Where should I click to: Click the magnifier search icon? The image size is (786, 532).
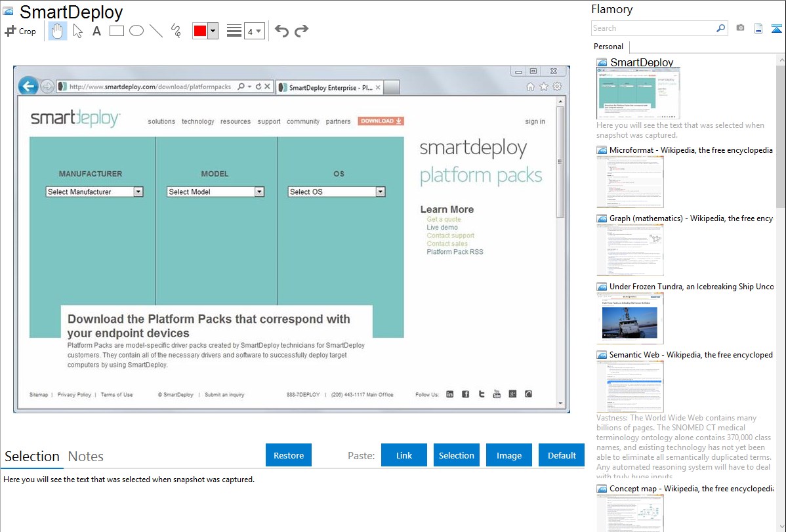click(720, 28)
